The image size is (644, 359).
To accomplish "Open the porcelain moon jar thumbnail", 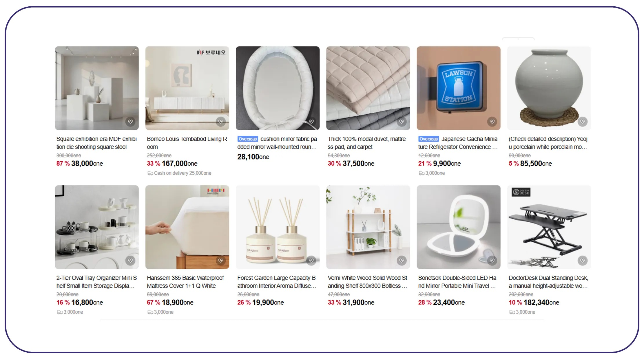I will pyautogui.click(x=549, y=88).
